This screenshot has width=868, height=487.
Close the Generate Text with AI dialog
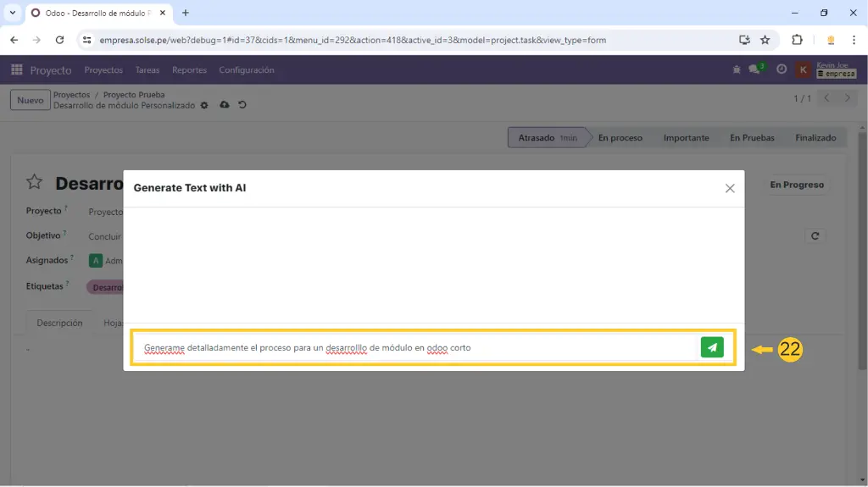tap(730, 188)
